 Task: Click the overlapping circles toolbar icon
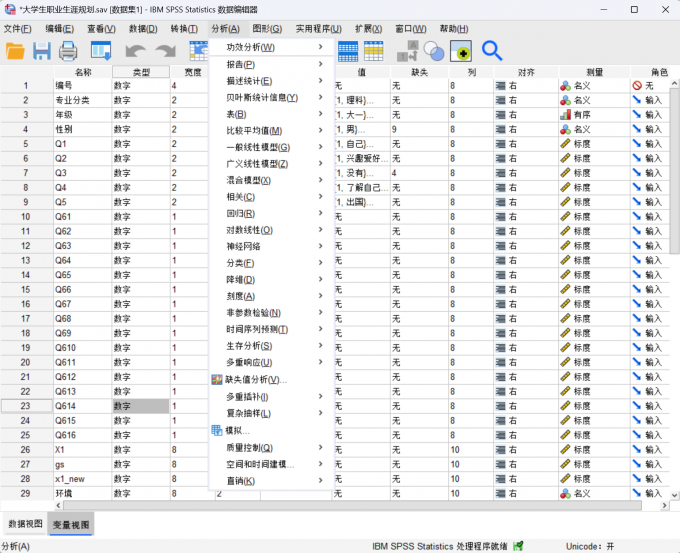[434, 51]
